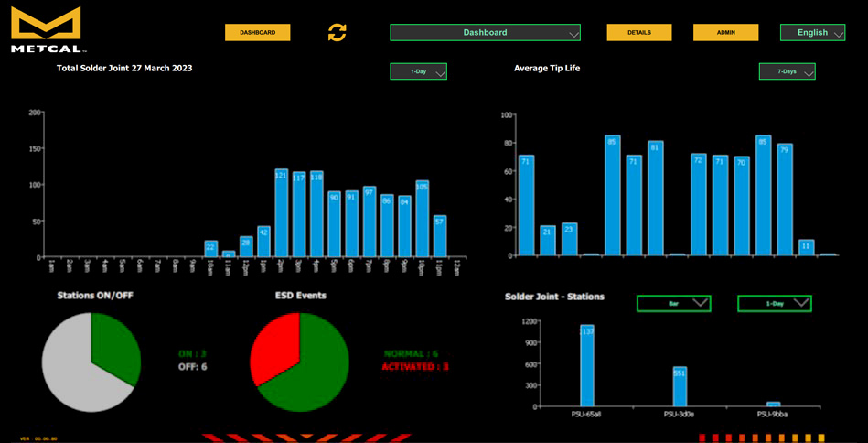Click the 2pm bar showing 121
The height and width of the screenshot is (443, 868).
(x=282, y=215)
